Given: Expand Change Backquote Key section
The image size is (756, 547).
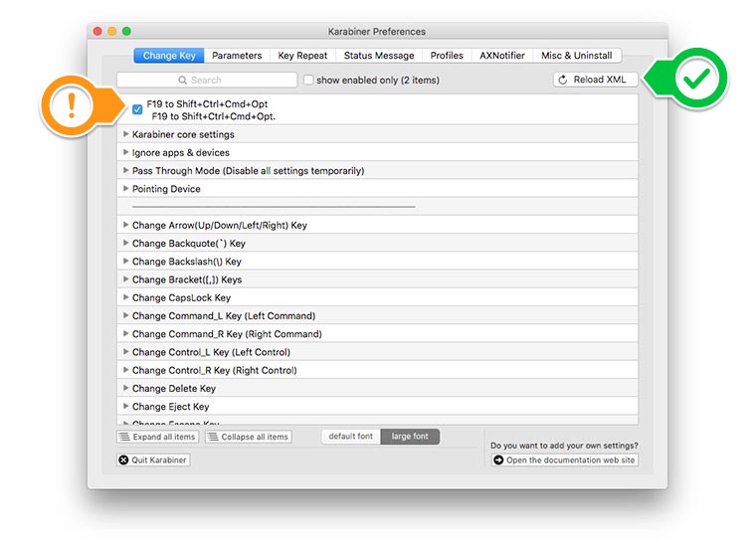Looking at the screenshot, I should tap(125, 243).
